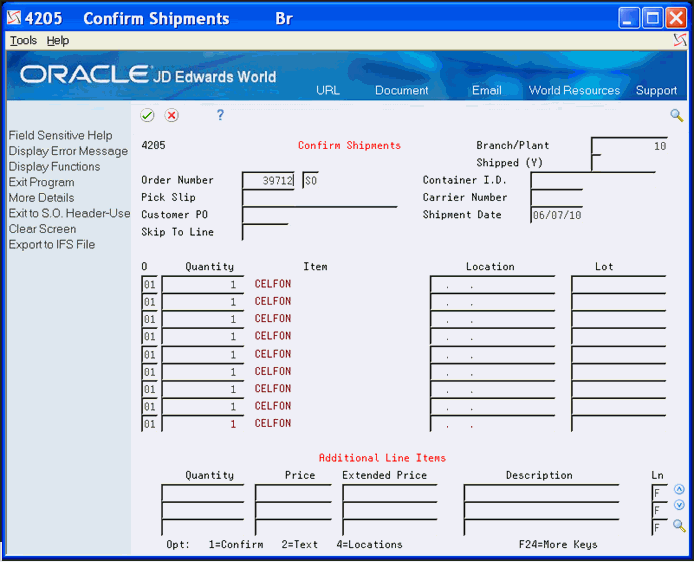Screen dimensions: 694x562
Task: Click the 1=Confirm option text
Action: point(236,544)
